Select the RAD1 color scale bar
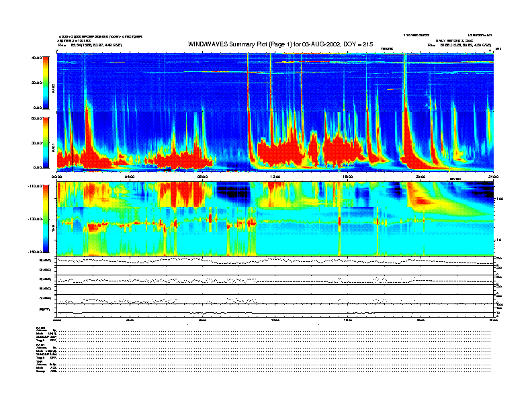Image resolution: width=532 pixels, height=411 pixels. [x=46, y=142]
